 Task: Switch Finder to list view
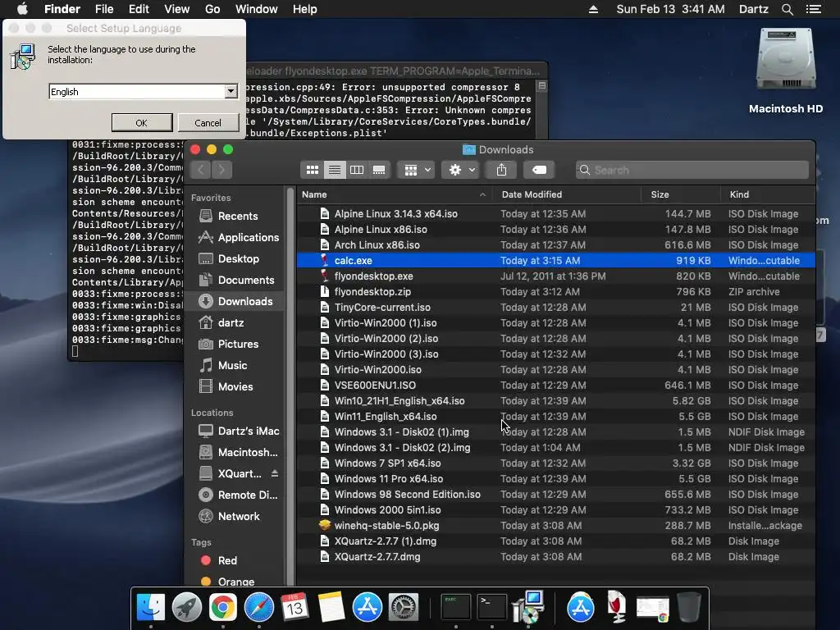pos(335,170)
